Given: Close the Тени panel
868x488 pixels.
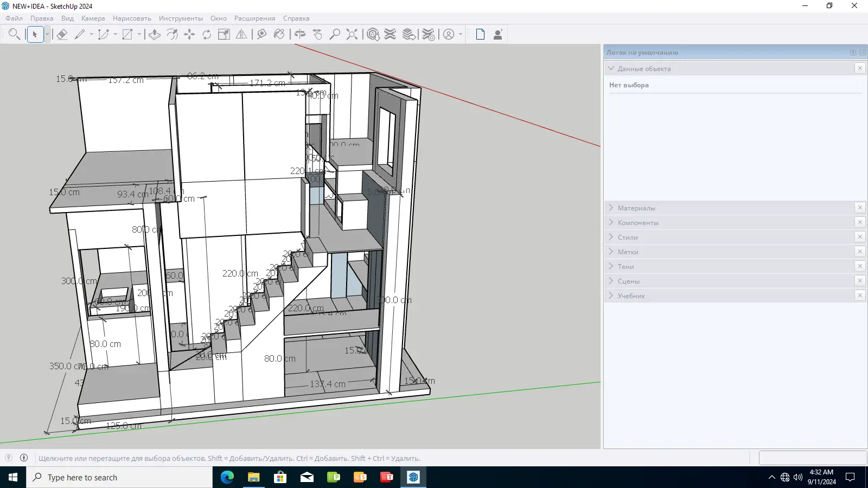Looking at the screenshot, I should click(x=860, y=266).
